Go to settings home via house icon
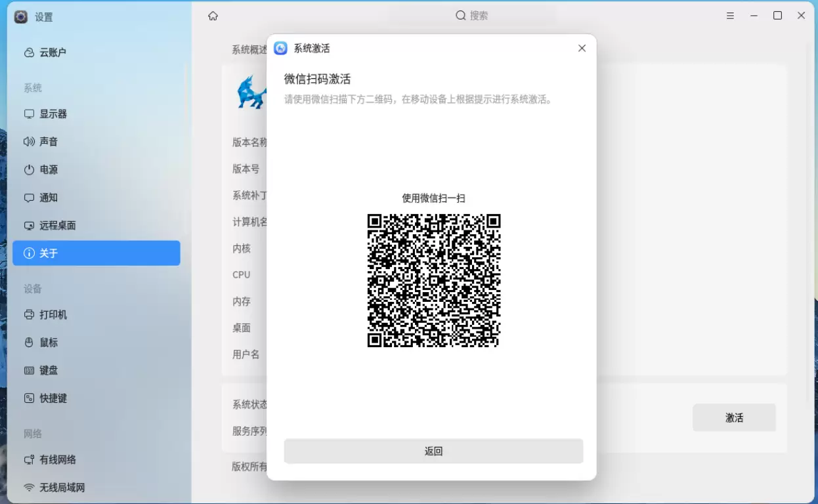The height and width of the screenshot is (504, 818). pos(213,16)
